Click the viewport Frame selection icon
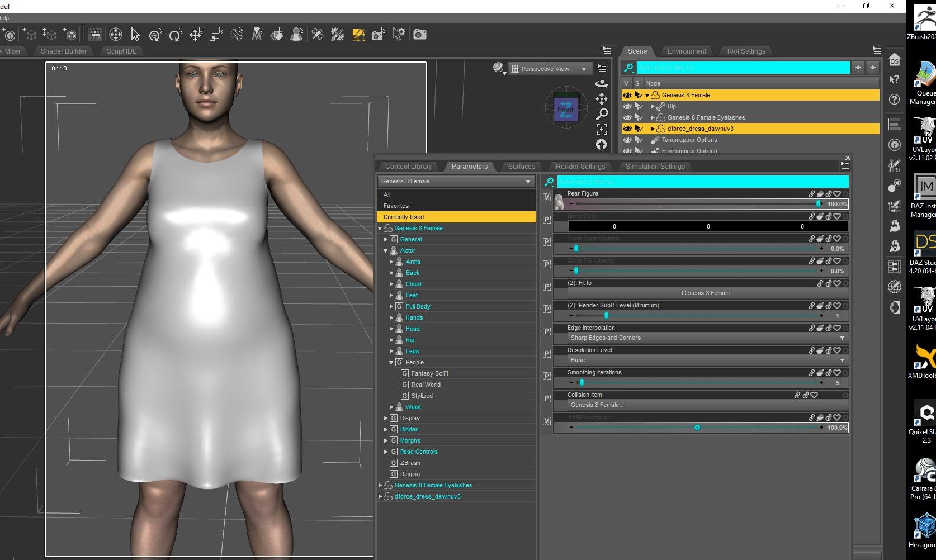The width and height of the screenshot is (936, 560). coord(602,130)
